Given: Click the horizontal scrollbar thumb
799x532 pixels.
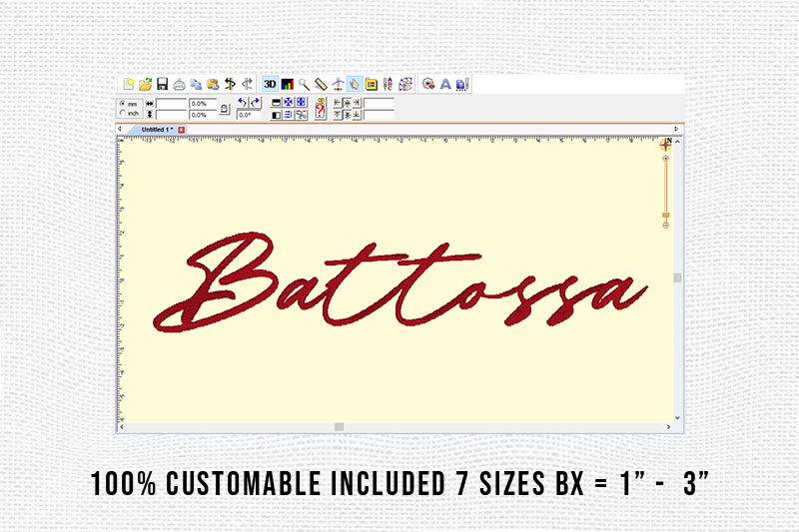Looking at the screenshot, I should (x=339, y=426).
